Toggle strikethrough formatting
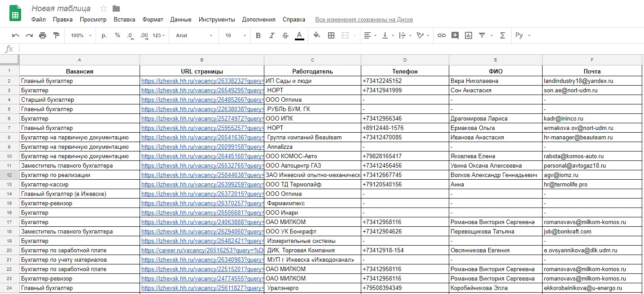The height and width of the screenshot is (294, 644). click(285, 35)
